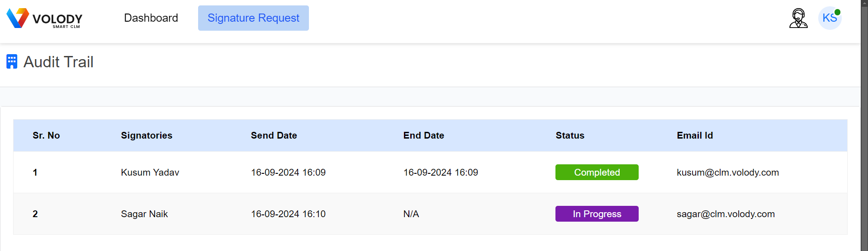This screenshot has height=251, width=868.
Task: Open the KS user profile avatar
Action: pyautogui.click(x=830, y=18)
